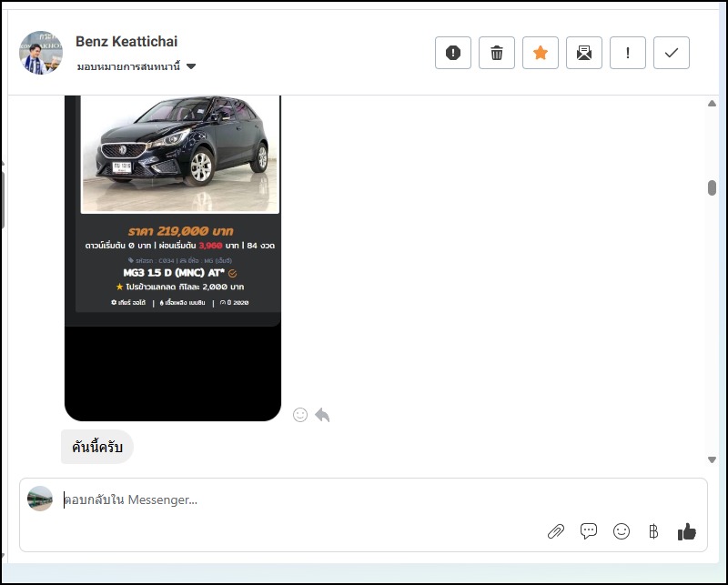The width and height of the screenshot is (728, 585).
Task: Select the คันนี้ครับ message bubble
Action: [x=97, y=448]
